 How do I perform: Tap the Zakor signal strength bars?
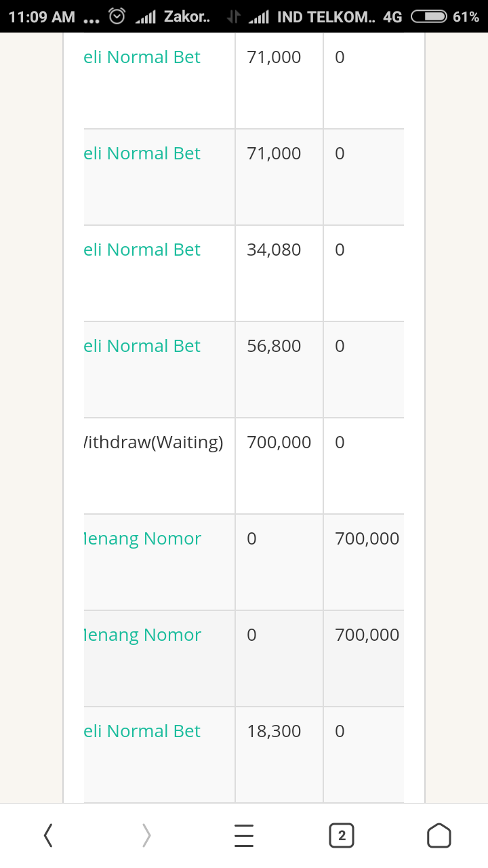pos(146,17)
